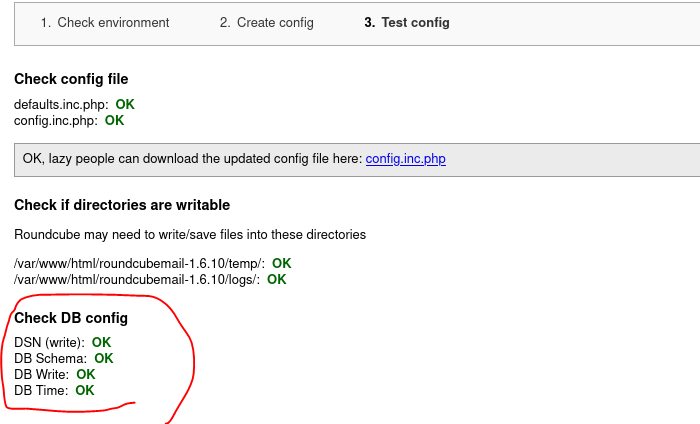Click the logs directory path text
The image size is (700, 424).
tap(137, 279)
